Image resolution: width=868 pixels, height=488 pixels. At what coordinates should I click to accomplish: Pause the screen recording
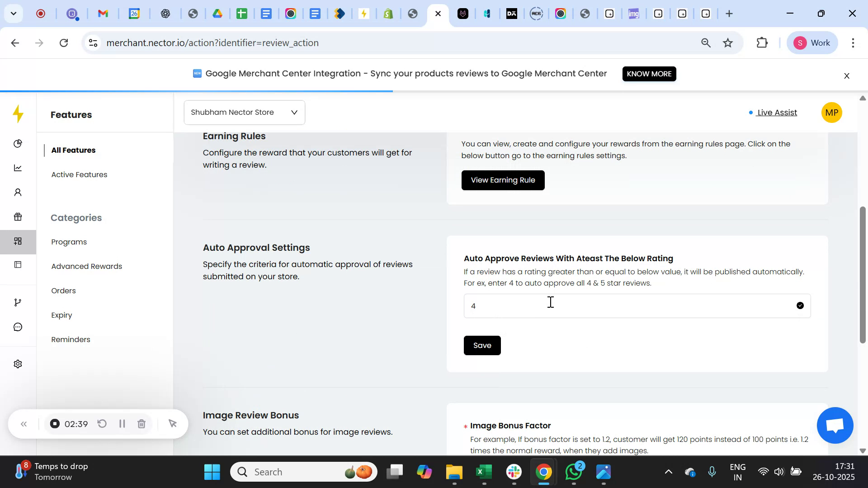point(122,423)
